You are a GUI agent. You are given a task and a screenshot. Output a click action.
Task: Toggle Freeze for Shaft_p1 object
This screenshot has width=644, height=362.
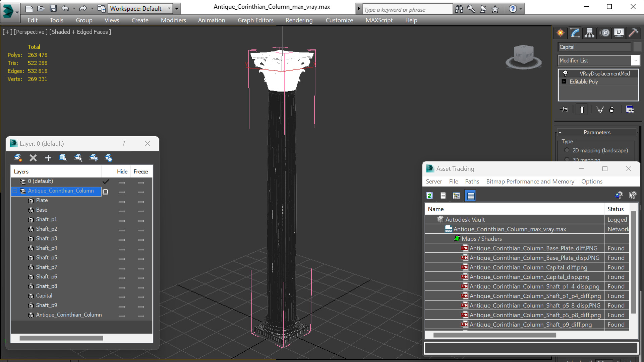click(141, 221)
